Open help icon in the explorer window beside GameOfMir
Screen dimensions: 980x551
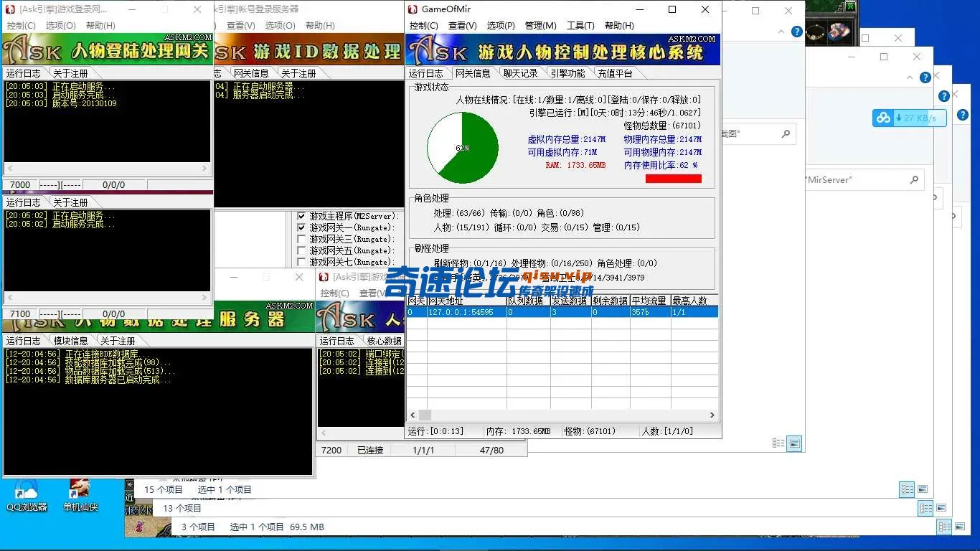coord(796,32)
